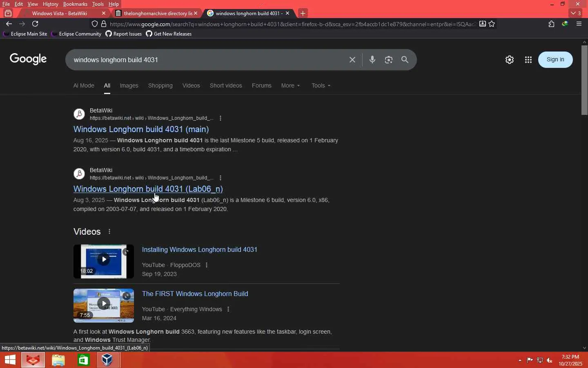The width and height of the screenshot is (588, 368).
Task: Open the Extensions puzzle icon
Action: (x=551, y=24)
